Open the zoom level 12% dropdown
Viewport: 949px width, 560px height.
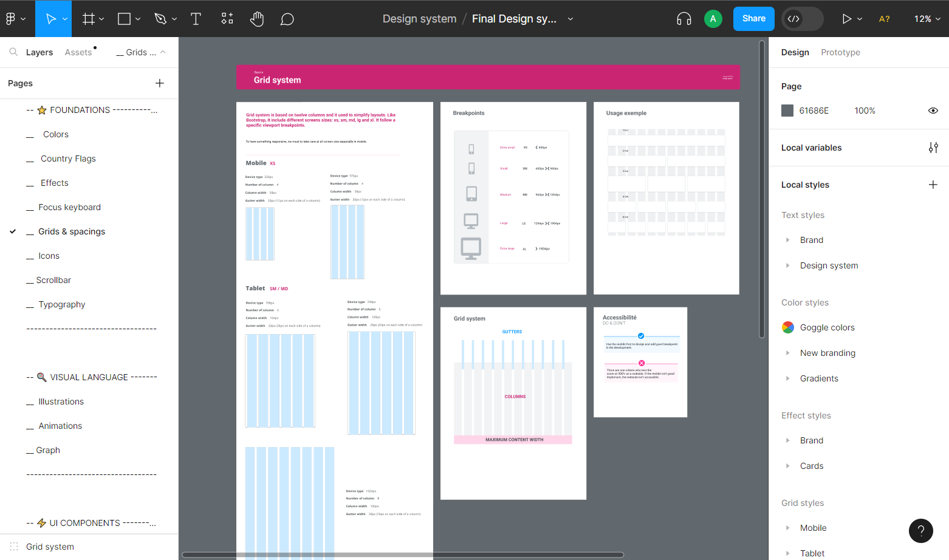coord(927,19)
